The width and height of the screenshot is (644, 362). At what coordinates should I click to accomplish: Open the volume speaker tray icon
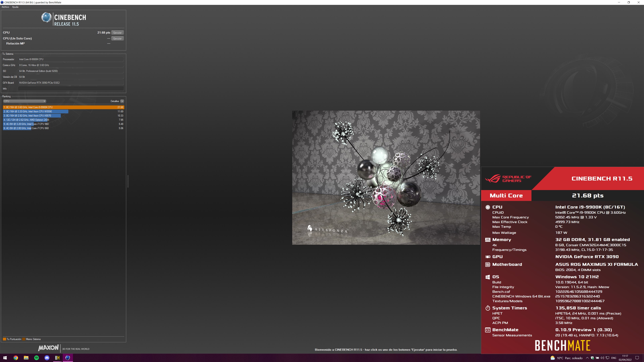click(x=602, y=358)
